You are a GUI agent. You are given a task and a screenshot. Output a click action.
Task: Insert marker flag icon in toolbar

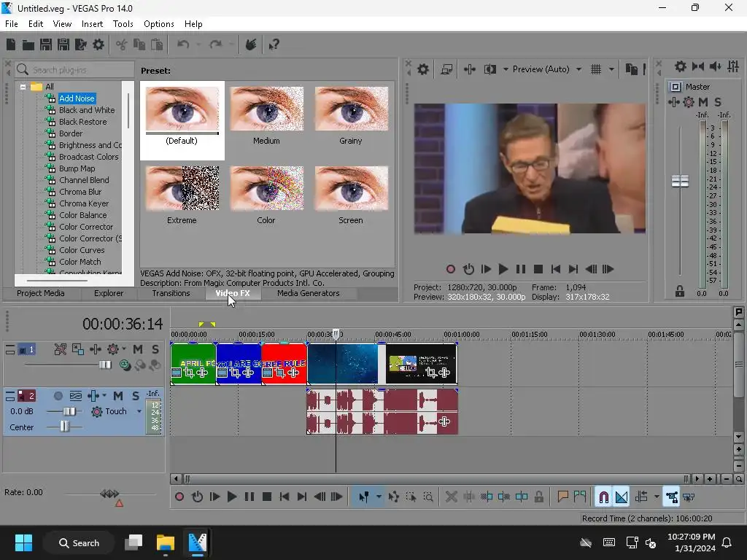(562, 497)
